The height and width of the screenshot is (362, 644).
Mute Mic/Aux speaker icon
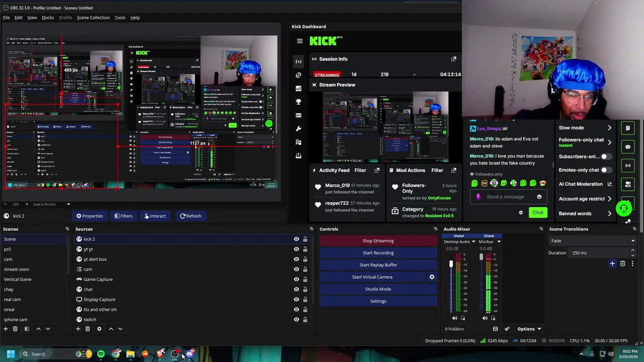coord(485,318)
